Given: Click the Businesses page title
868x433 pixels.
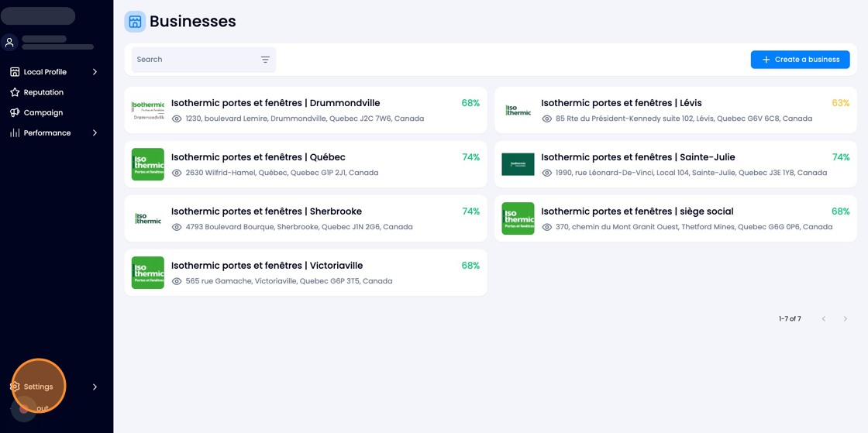Looking at the screenshot, I should coord(193,22).
